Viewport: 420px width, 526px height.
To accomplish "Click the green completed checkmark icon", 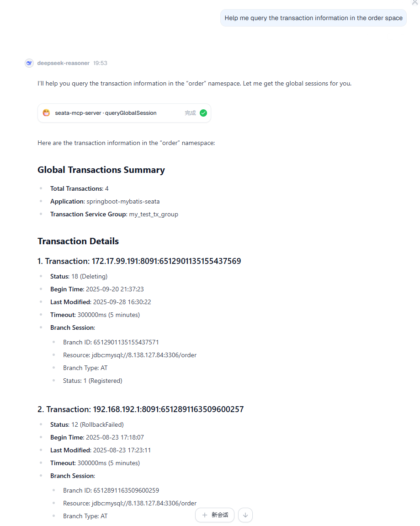I will 203,113.
